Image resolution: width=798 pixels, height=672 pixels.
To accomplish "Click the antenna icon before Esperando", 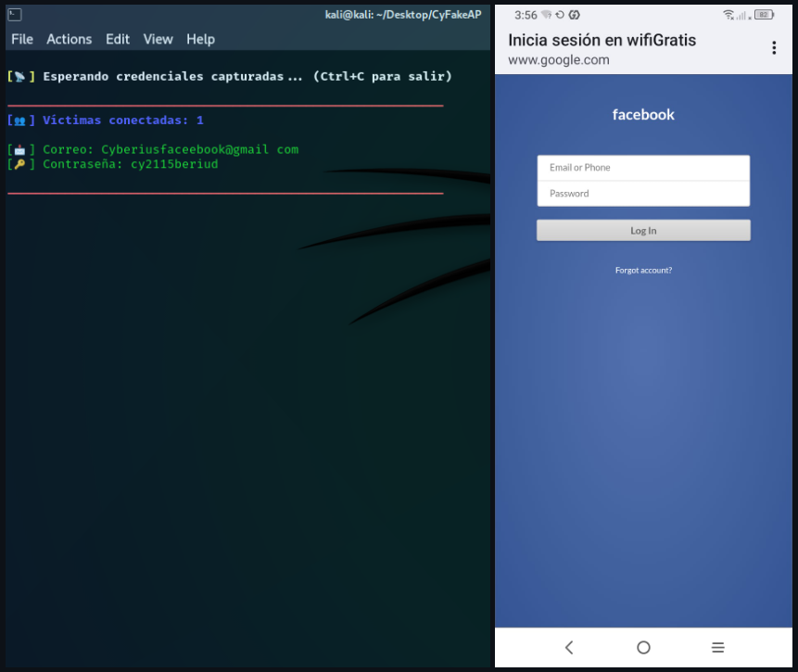I will 19,77.
